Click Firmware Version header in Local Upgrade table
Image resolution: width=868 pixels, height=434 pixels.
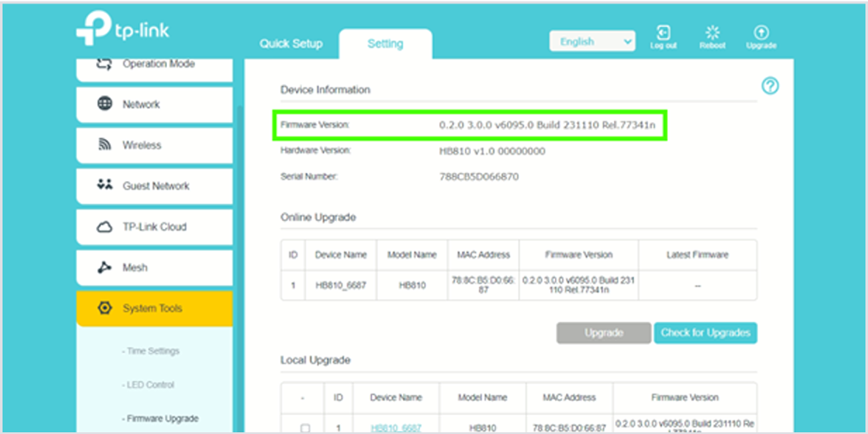coord(685,398)
